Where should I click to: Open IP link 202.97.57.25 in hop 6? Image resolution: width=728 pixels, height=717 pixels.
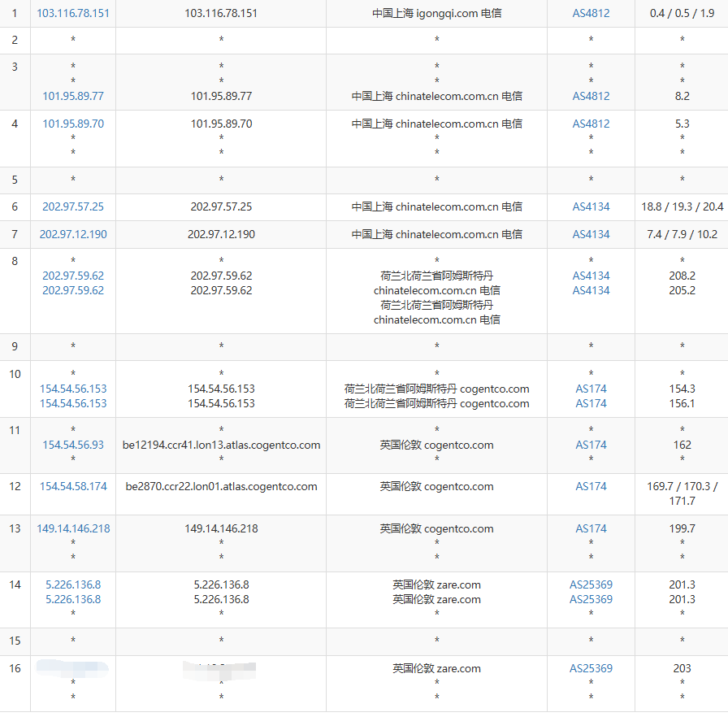click(x=73, y=206)
